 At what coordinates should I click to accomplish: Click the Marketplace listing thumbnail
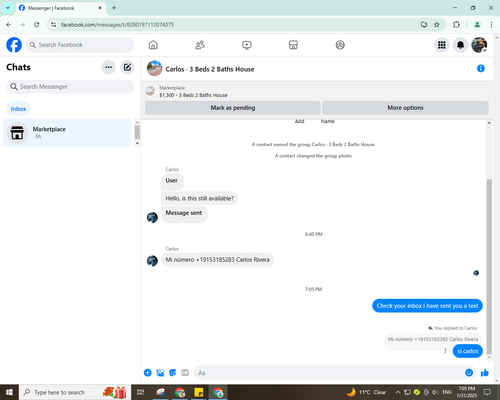point(150,91)
